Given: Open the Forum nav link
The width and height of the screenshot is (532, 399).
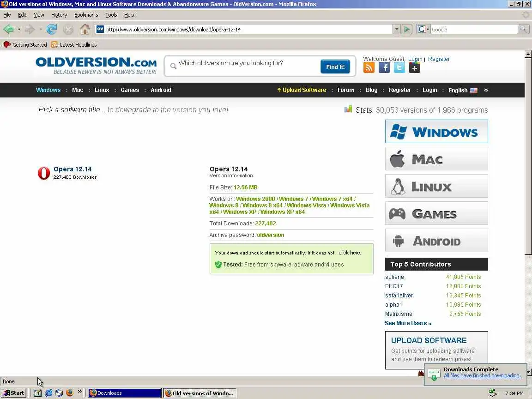Looking at the screenshot, I should pos(346,90).
